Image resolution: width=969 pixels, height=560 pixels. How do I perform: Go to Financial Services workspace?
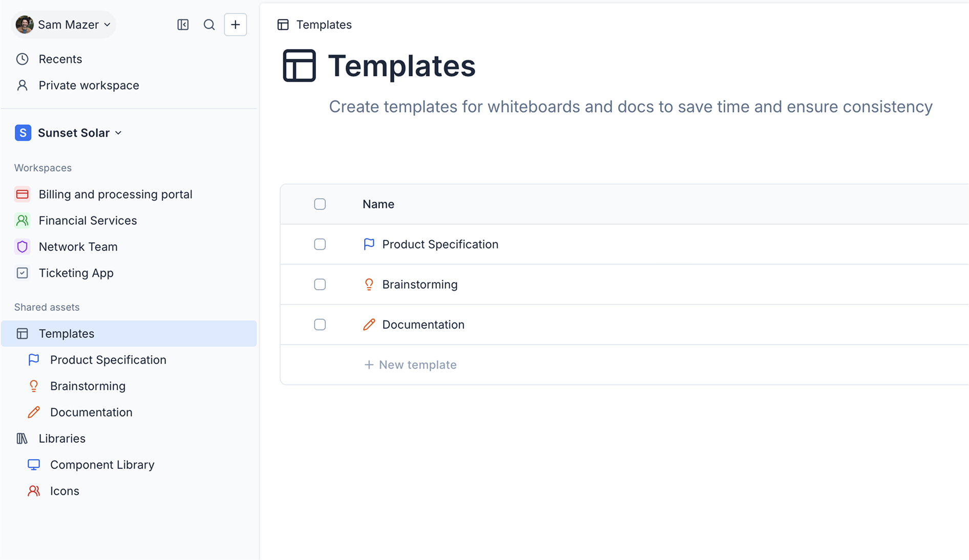88,221
